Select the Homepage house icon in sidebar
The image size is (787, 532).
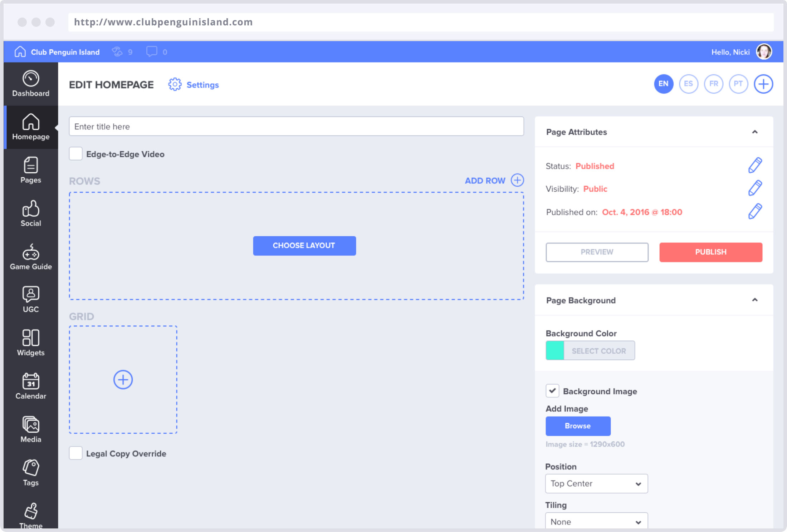click(31, 122)
